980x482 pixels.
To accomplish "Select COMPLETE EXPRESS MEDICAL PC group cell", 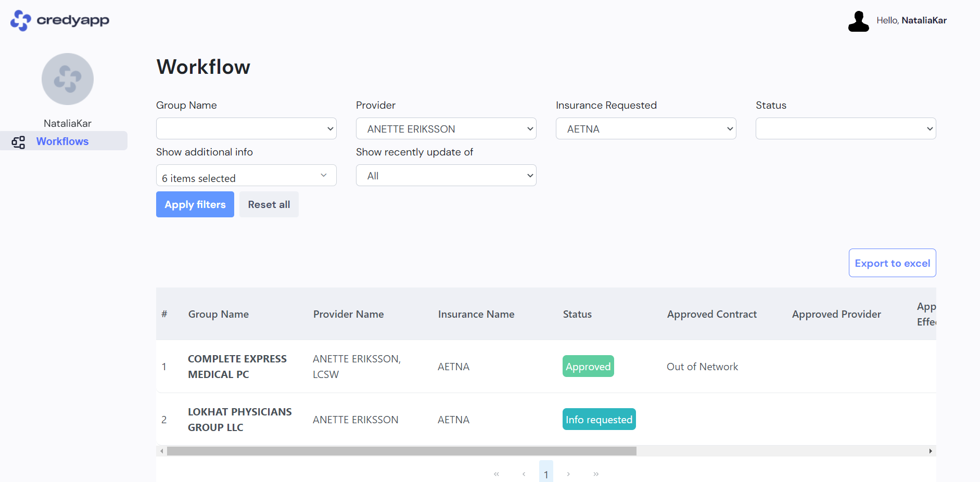I will point(237,367).
